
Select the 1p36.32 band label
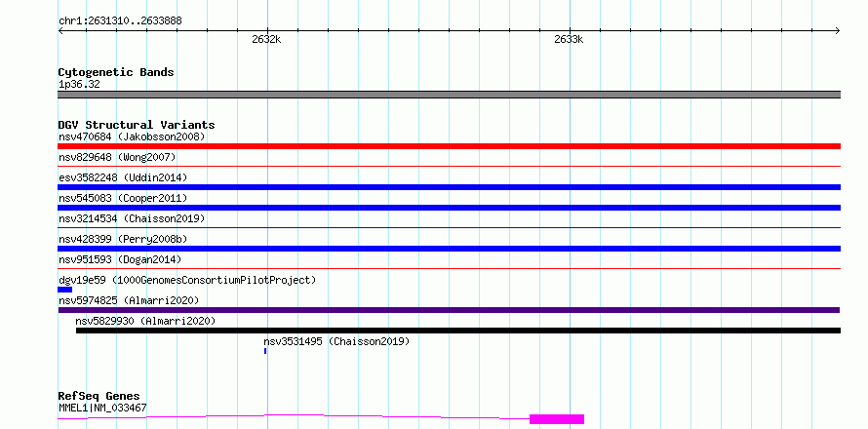[x=79, y=85]
